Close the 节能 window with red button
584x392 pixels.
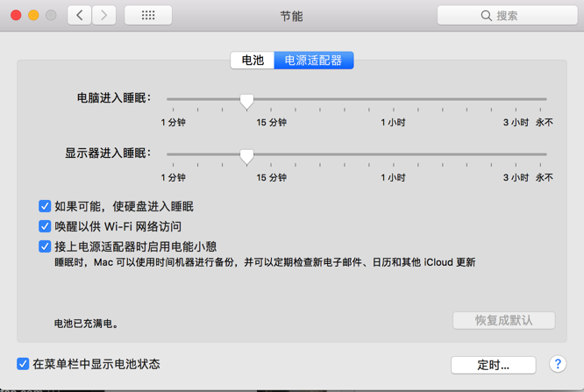16,15
